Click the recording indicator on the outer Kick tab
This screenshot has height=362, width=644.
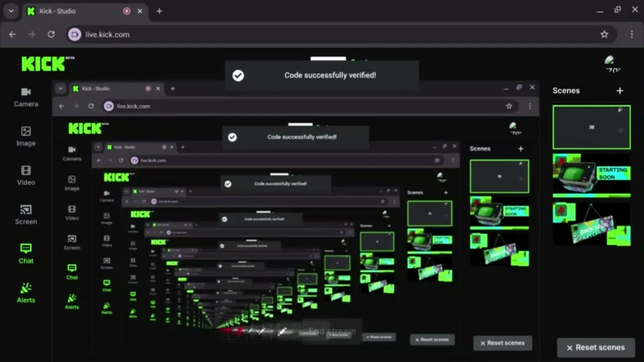pos(127,11)
